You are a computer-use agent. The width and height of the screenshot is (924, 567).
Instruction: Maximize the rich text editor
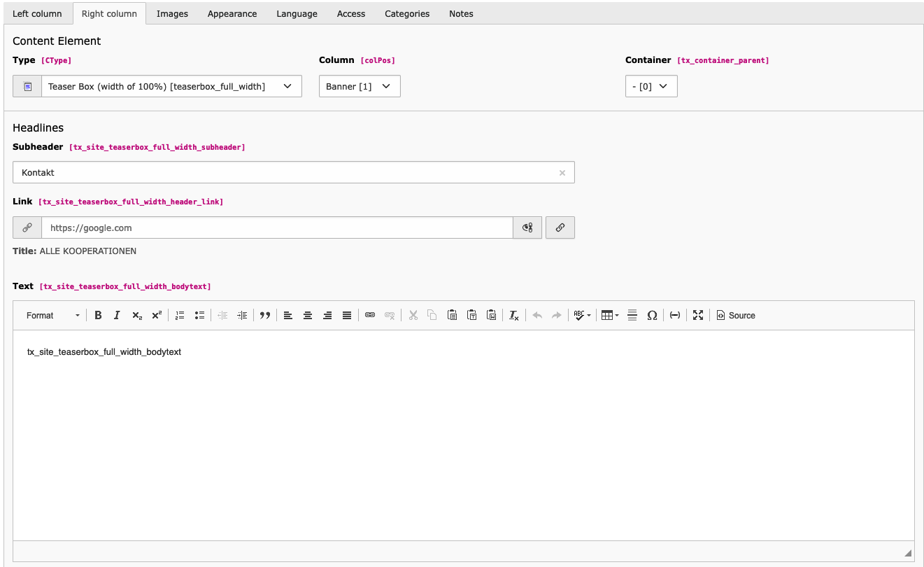click(x=698, y=316)
